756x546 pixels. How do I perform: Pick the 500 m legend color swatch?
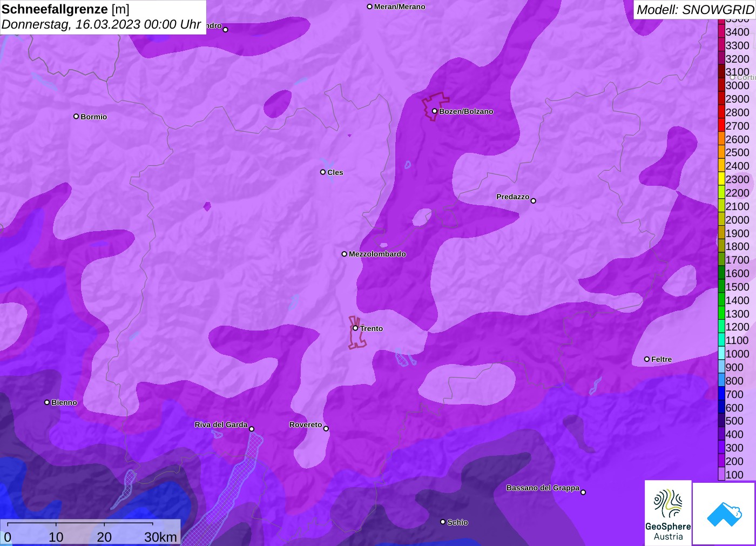coord(721,421)
